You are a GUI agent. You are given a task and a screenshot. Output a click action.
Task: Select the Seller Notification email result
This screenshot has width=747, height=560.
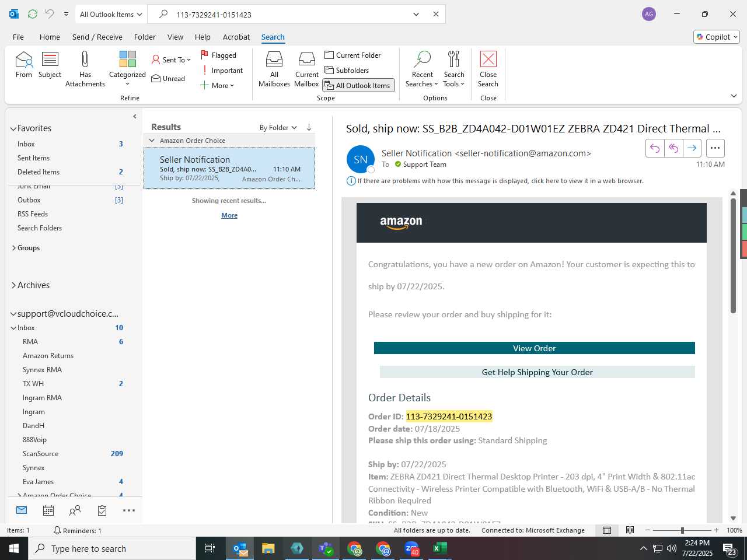coord(229,169)
